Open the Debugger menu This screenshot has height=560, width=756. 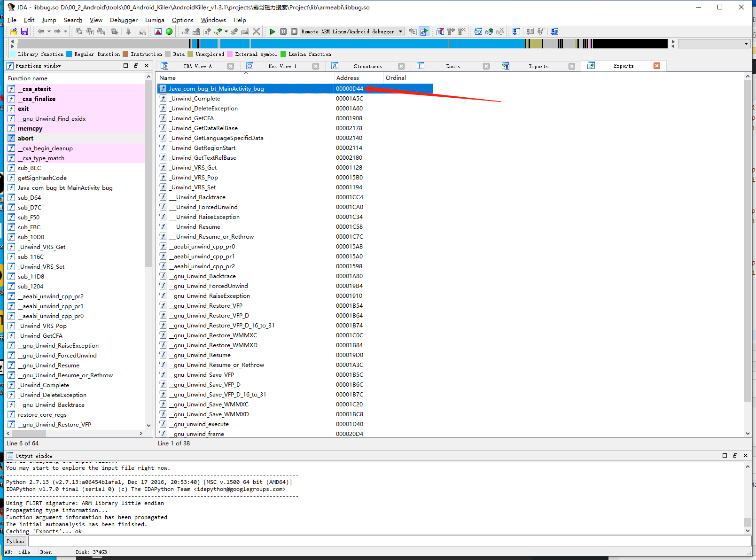(124, 20)
